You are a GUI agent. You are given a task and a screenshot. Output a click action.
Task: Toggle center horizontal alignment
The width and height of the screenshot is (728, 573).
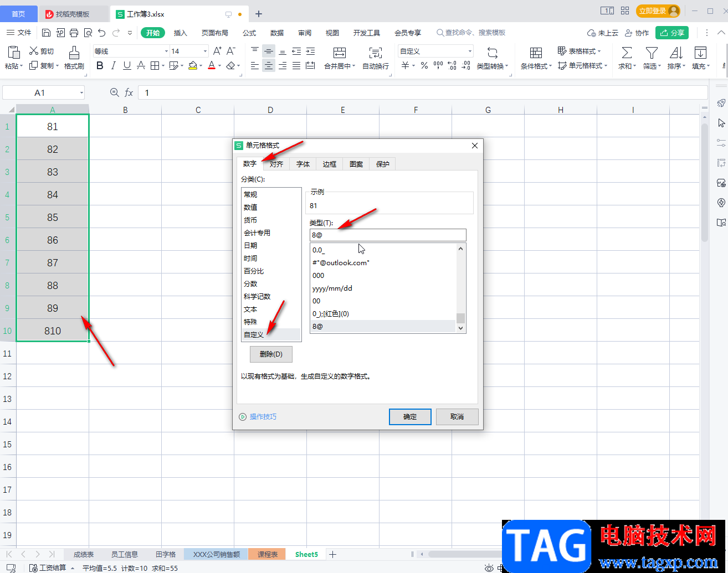pyautogui.click(x=269, y=66)
